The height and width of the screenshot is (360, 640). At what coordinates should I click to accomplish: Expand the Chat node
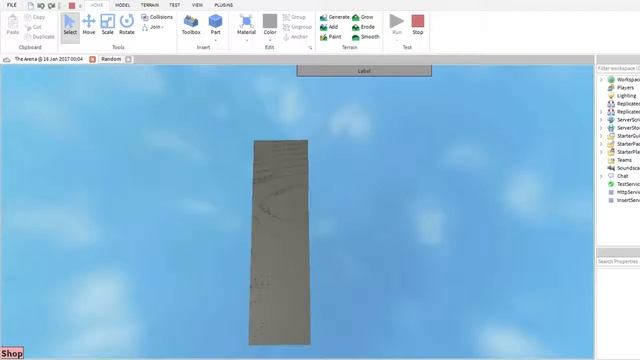(601, 176)
